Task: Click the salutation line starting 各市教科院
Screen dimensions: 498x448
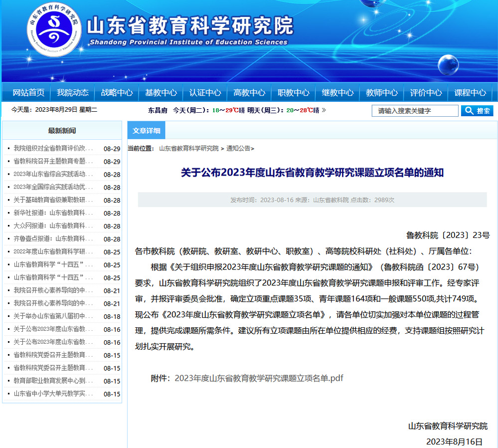Action: point(303,251)
